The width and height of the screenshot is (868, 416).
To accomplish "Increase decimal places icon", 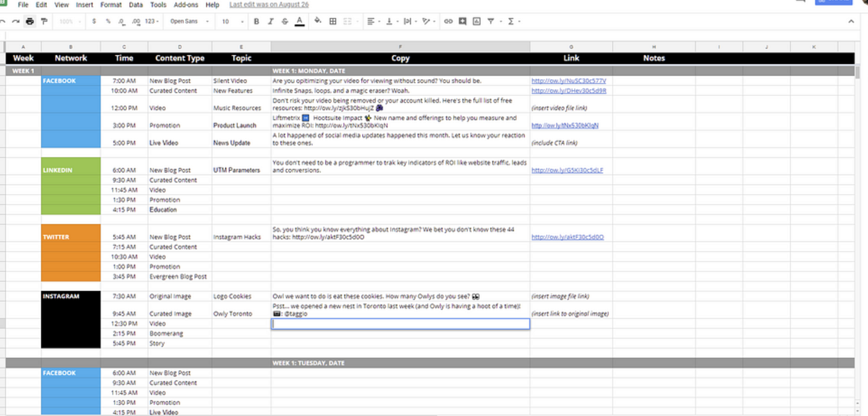I will pyautogui.click(x=136, y=21).
